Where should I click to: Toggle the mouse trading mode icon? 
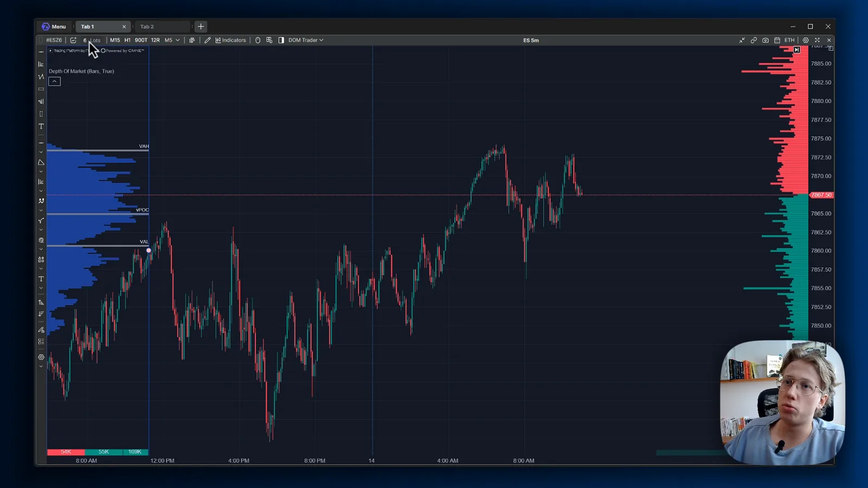pos(258,40)
